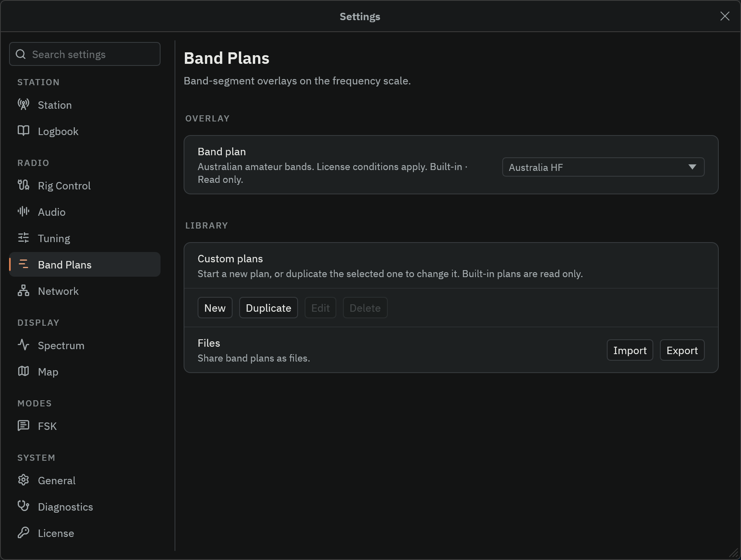Click the Logbook open-book icon
Viewport: 741px width, 560px height.
pyautogui.click(x=23, y=131)
